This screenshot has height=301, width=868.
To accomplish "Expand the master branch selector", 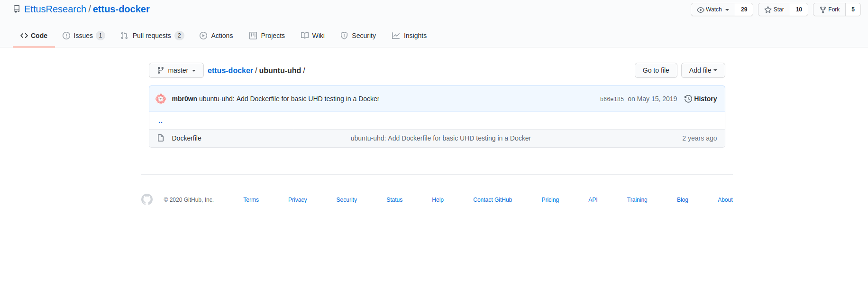I will click(176, 70).
